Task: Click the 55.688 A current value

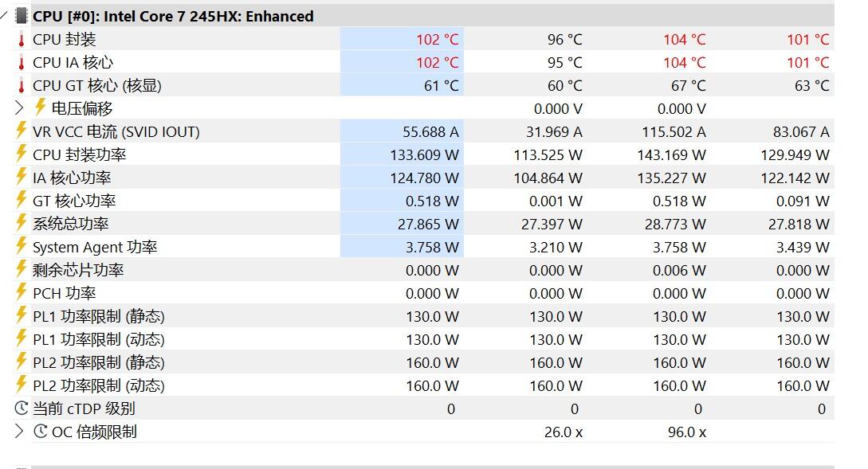Action: pyautogui.click(x=430, y=132)
